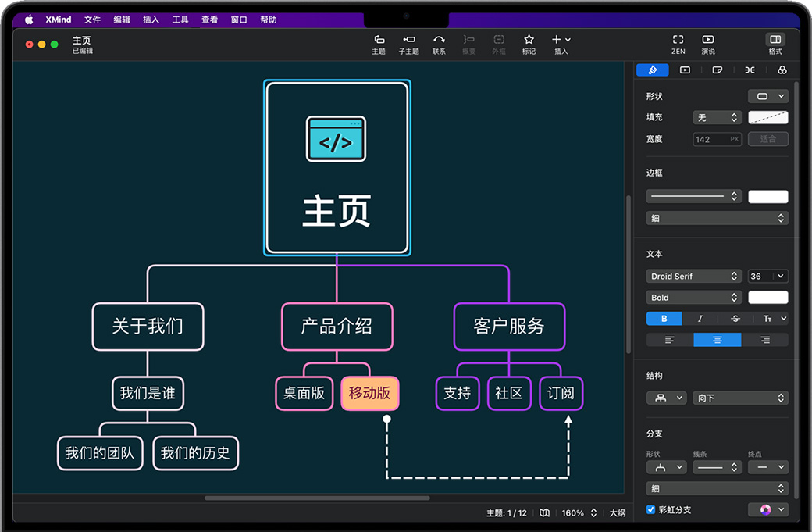
Task: Toggle Bold text style button
Action: [664, 319]
